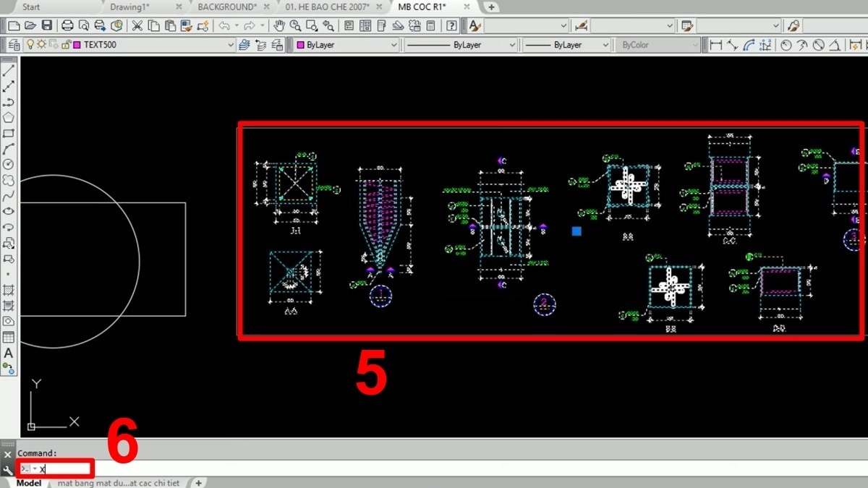Select the Polygon draw tool
Screen dimensions: 868x488
9,118
